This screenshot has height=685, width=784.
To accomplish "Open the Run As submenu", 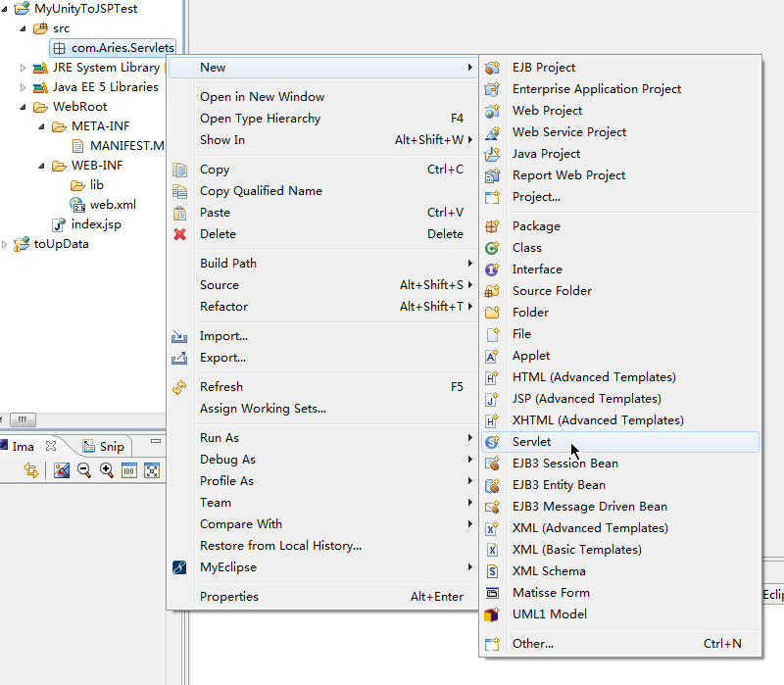I will coord(323,438).
